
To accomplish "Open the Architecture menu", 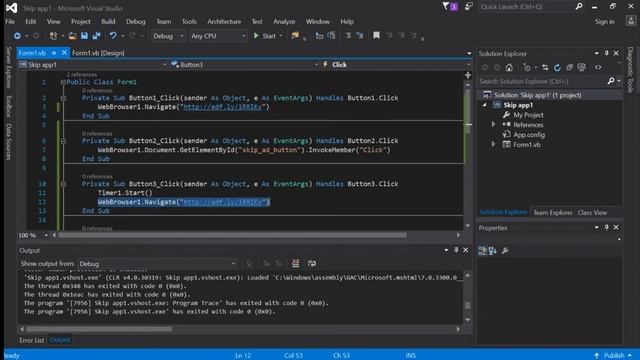I will (x=224, y=22).
